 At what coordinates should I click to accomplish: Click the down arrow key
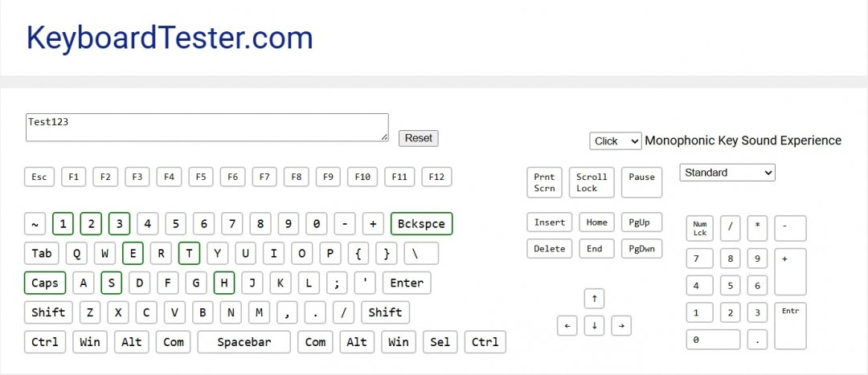[x=594, y=325]
